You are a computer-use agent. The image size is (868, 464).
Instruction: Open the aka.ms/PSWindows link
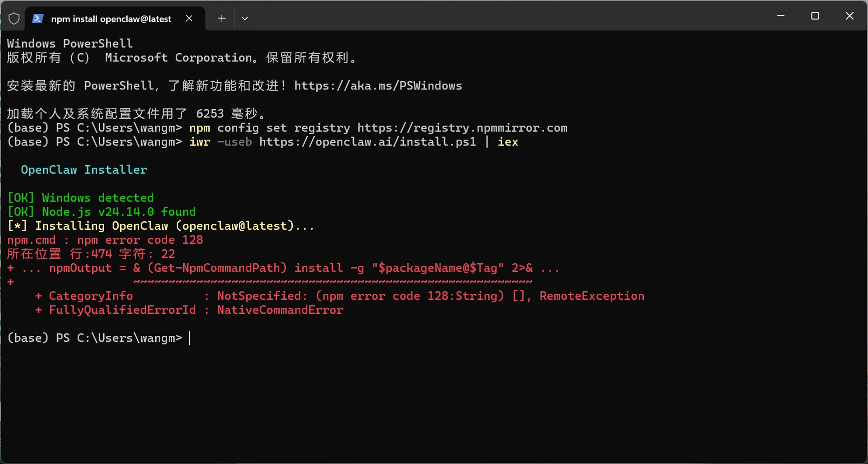coord(378,86)
